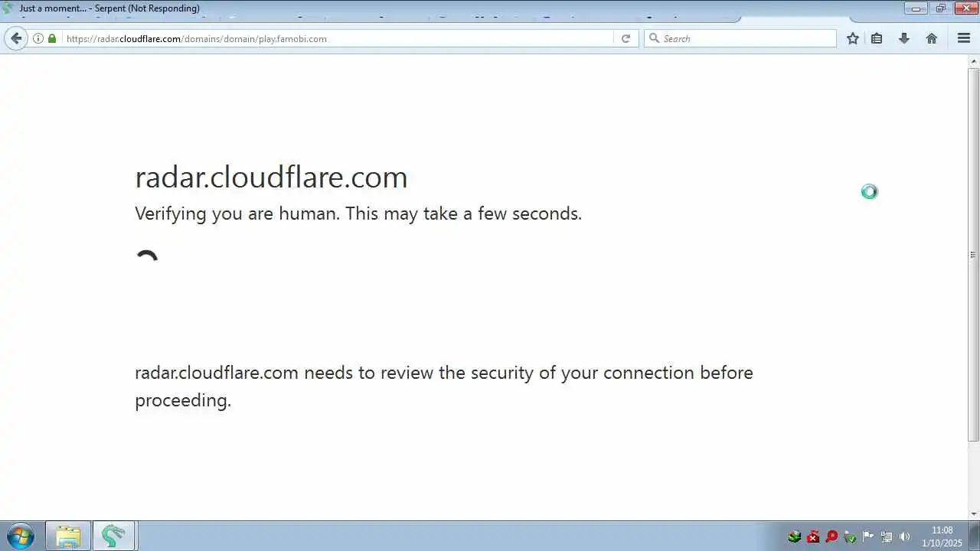980x551 pixels.
Task: Open the clock showing 11:08
Action: pos(942,536)
